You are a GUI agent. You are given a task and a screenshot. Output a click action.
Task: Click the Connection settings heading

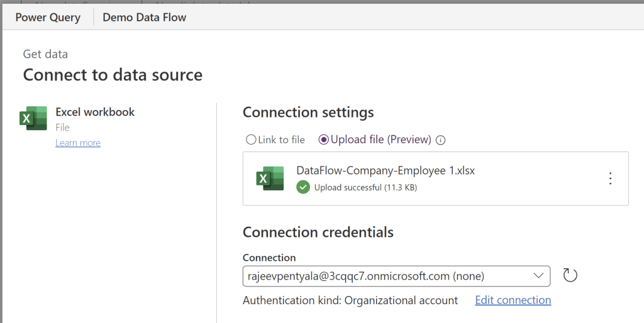[x=308, y=112]
